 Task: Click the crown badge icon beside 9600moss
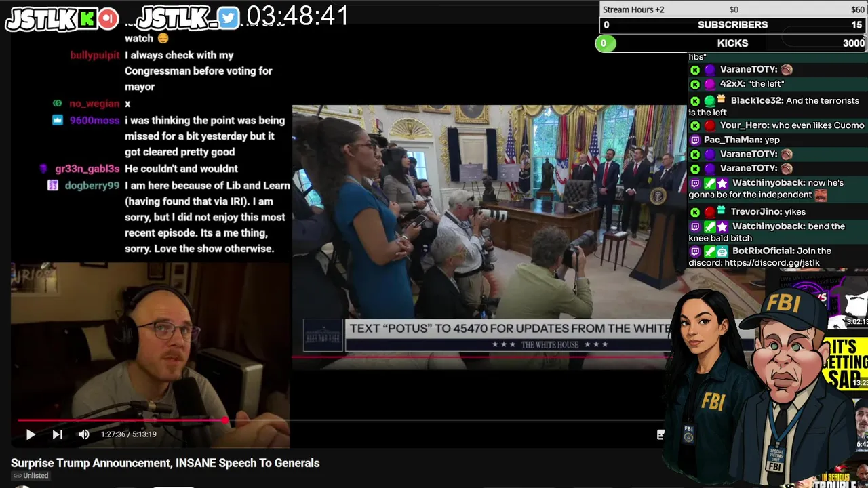point(57,120)
